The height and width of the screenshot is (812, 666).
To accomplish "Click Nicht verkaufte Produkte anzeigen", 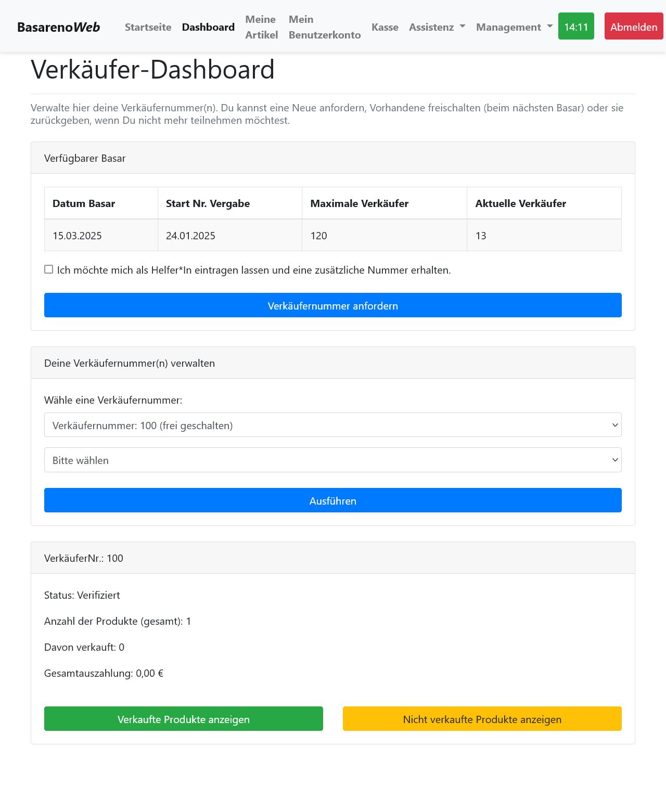I will [x=482, y=719].
